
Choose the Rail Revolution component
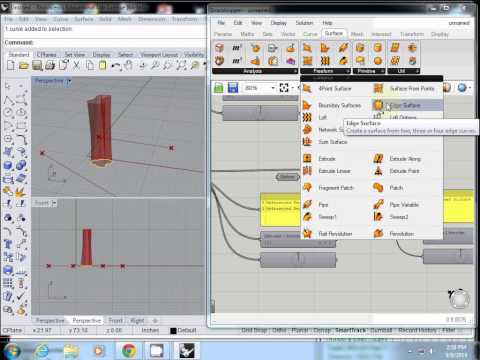click(x=328, y=233)
